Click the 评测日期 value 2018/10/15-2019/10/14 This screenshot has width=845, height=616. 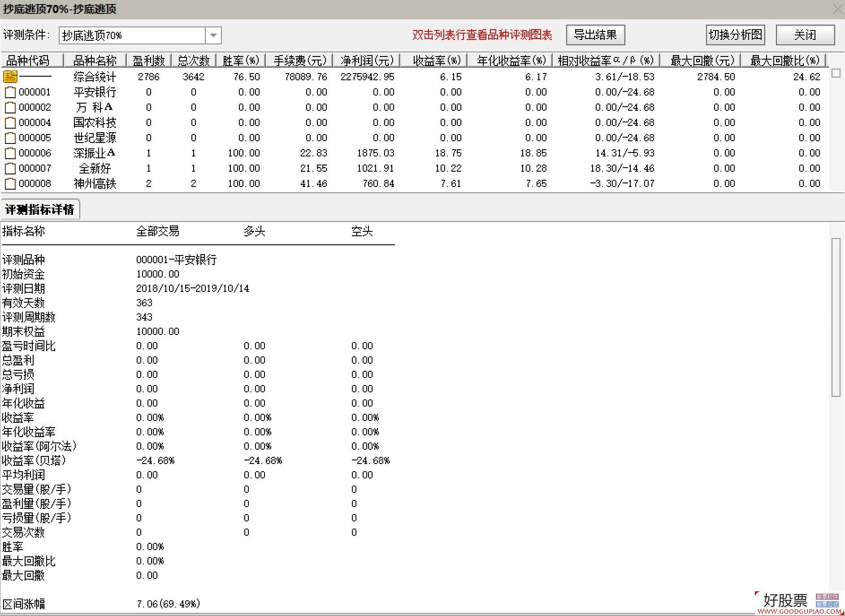tap(193, 288)
